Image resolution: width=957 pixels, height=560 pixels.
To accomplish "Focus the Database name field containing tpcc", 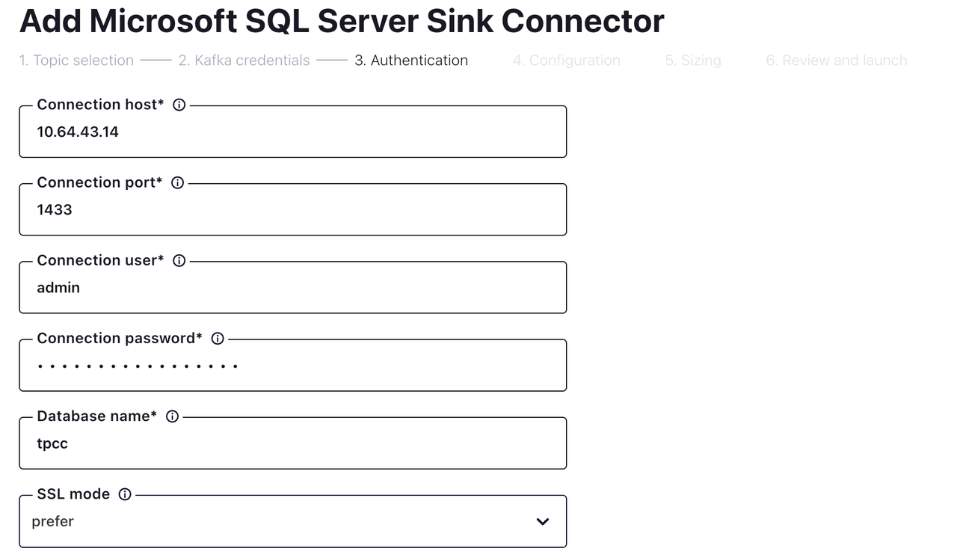I will (292, 443).
